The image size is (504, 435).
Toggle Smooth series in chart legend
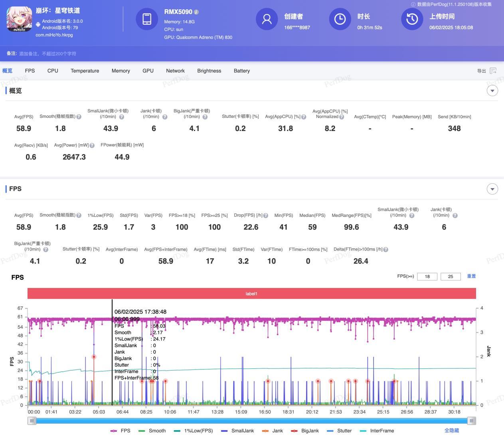(152, 431)
